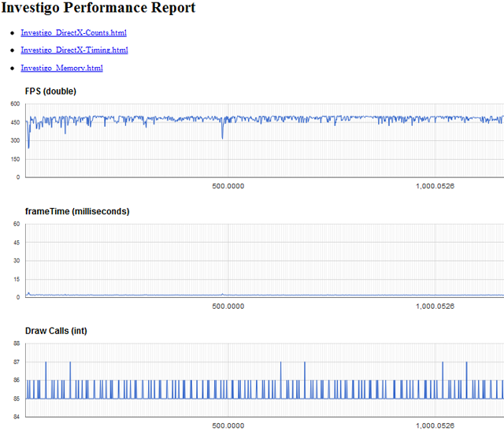Click the '150' y-axis label on the FPS chart
Screen dimensions: 504x431
click(x=15, y=159)
